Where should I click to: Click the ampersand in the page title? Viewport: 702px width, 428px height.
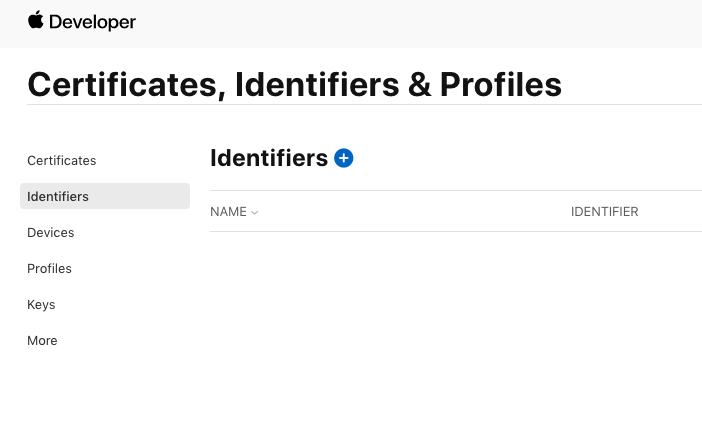[x=420, y=84]
